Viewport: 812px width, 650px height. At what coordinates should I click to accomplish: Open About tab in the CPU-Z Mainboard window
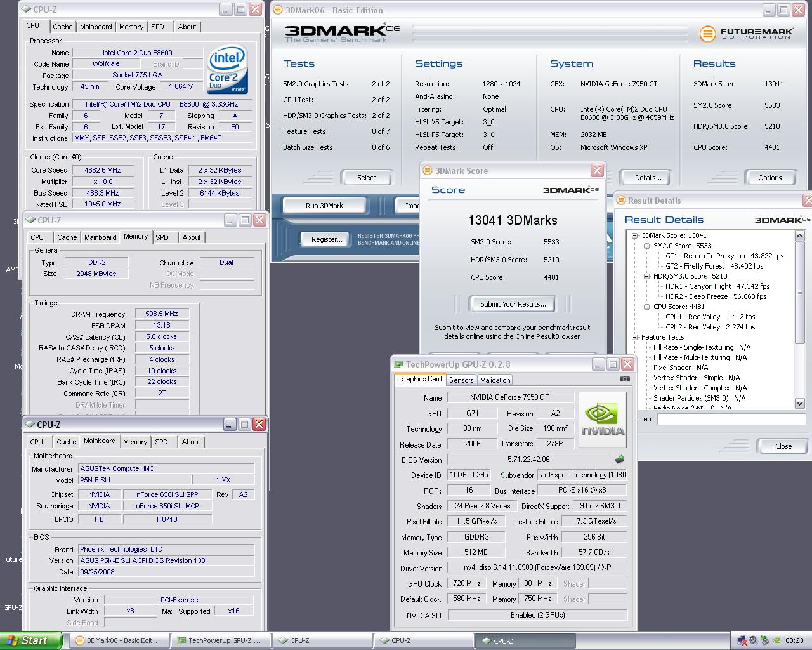[191, 442]
